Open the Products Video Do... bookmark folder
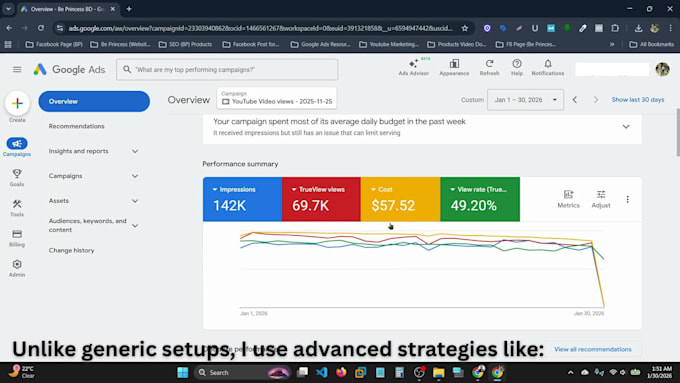 457,44
